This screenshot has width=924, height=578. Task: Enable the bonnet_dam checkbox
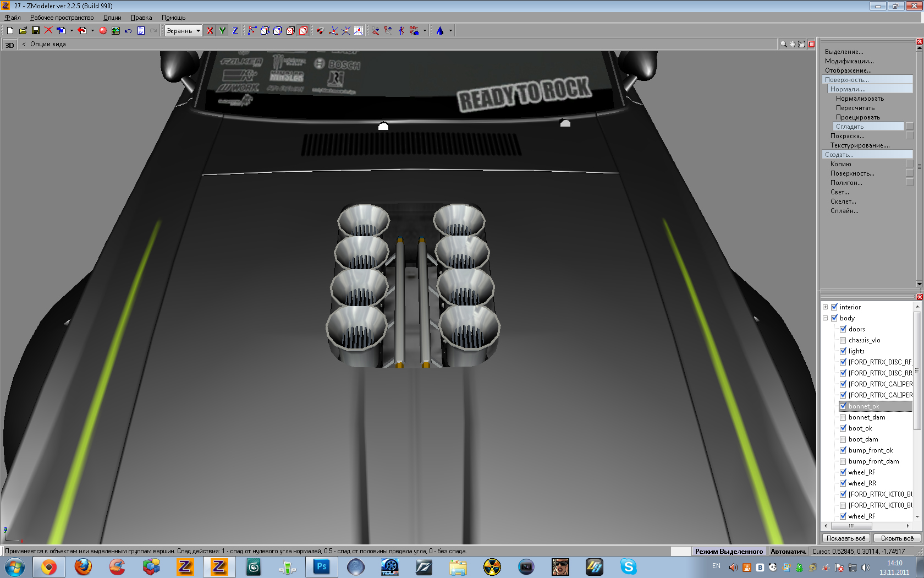coord(843,417)
